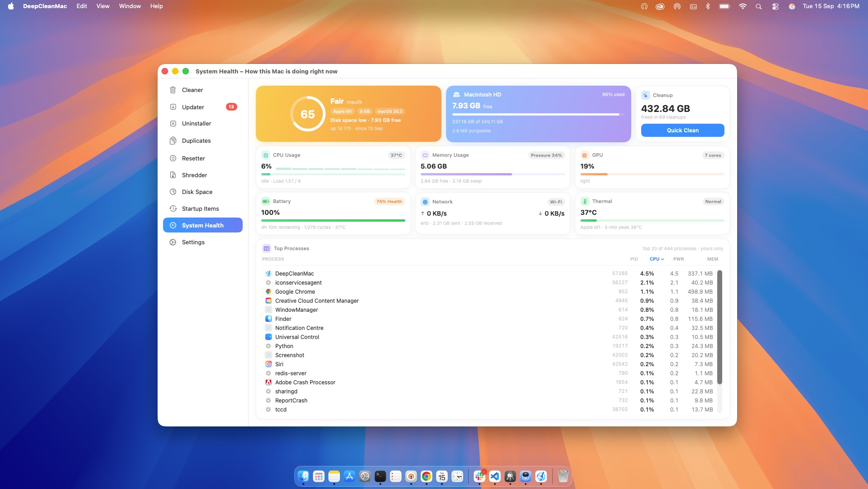Open Terminal from the Dock

[x=380, y=476]
